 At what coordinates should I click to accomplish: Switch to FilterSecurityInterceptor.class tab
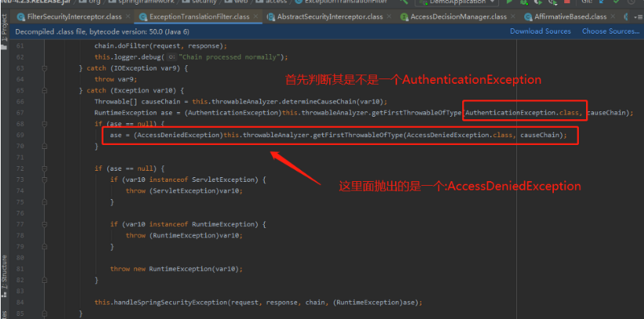[x=74, y=17]
